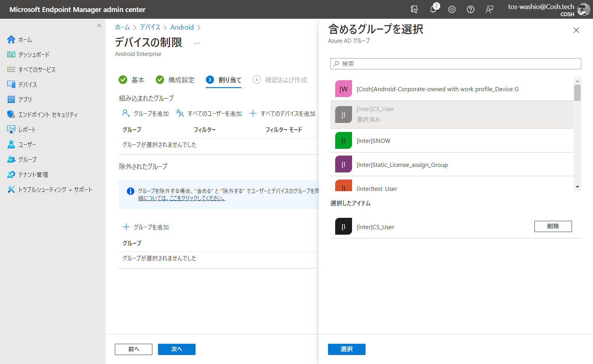Viewport: 593px width, 364px height.
Task: Go to the 構成設定 wizard step
Action: pos(175,80)
